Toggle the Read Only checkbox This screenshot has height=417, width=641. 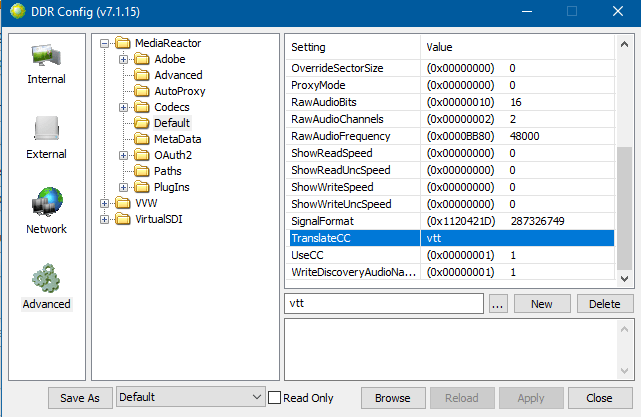tap(274, 398)
